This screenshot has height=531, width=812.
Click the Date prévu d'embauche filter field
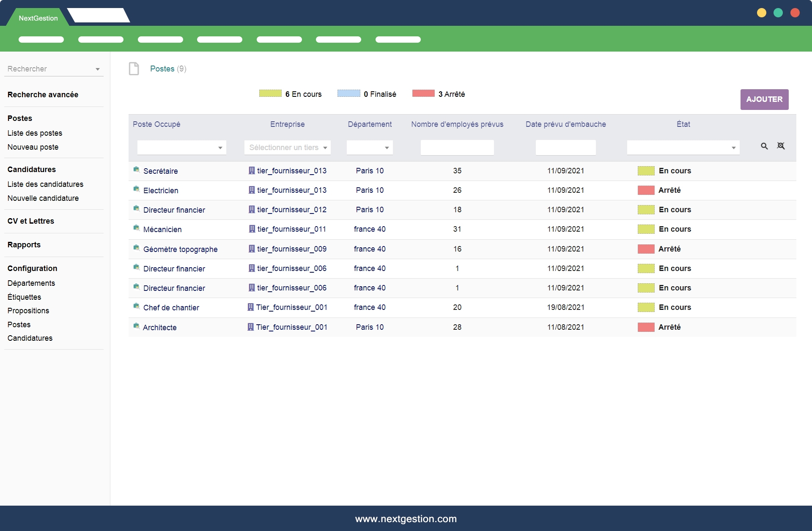coord(565,148)
